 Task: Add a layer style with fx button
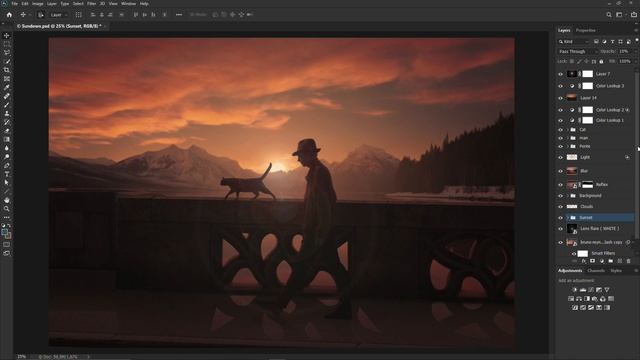pyautogui.click(x=584, y=261)
